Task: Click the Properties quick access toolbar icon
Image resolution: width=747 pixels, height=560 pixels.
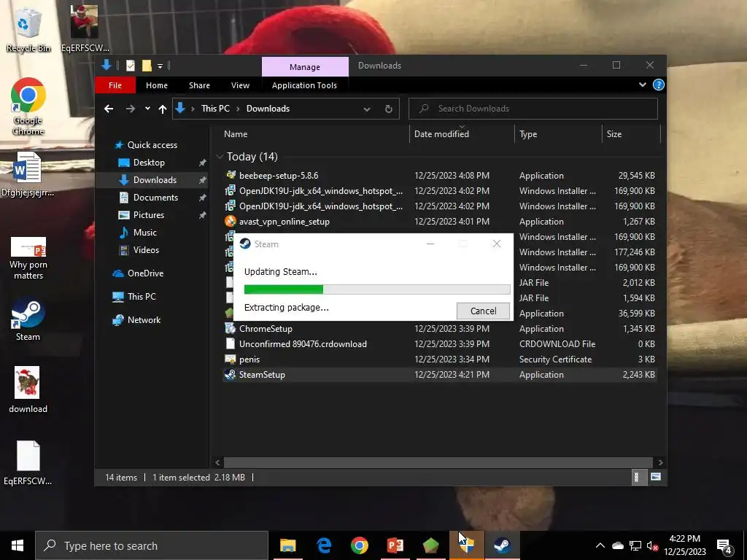Action: (130, 65)
